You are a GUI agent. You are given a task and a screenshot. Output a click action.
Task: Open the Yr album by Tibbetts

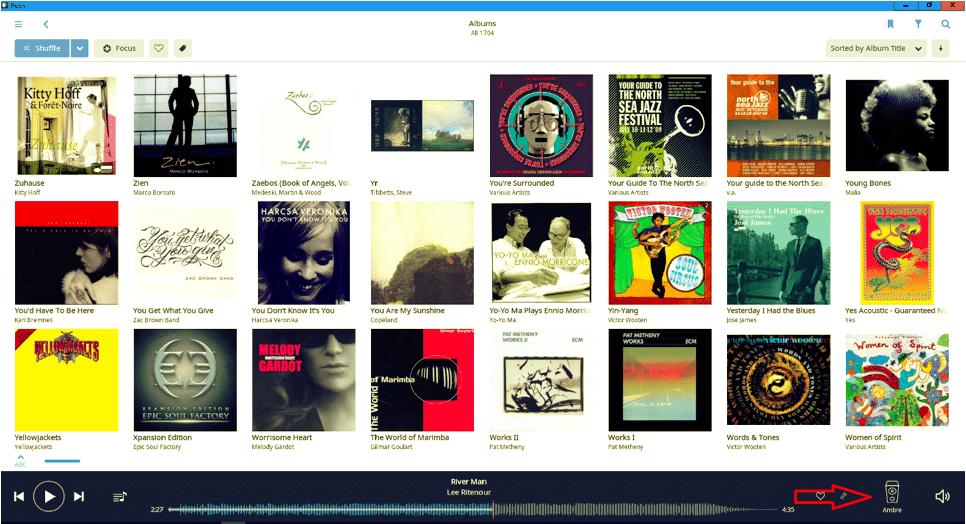(x=422, y=126)
